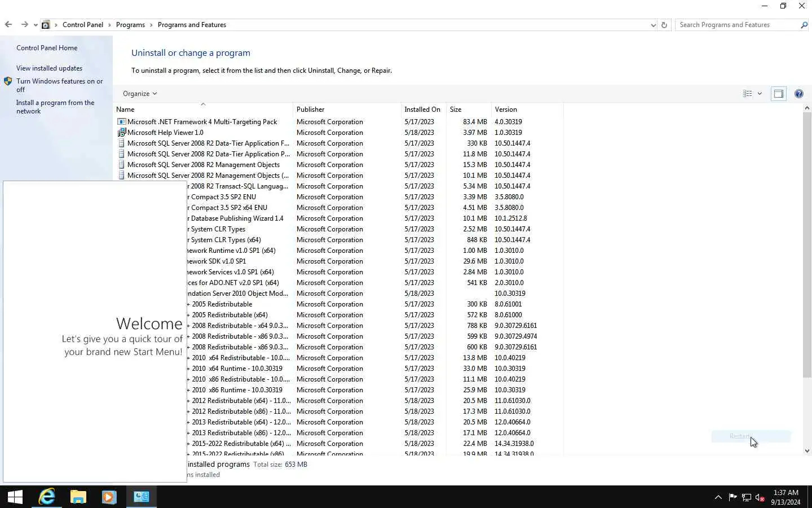Expand the chevron after Control Panel breadcrumb

tap(109, 25)
